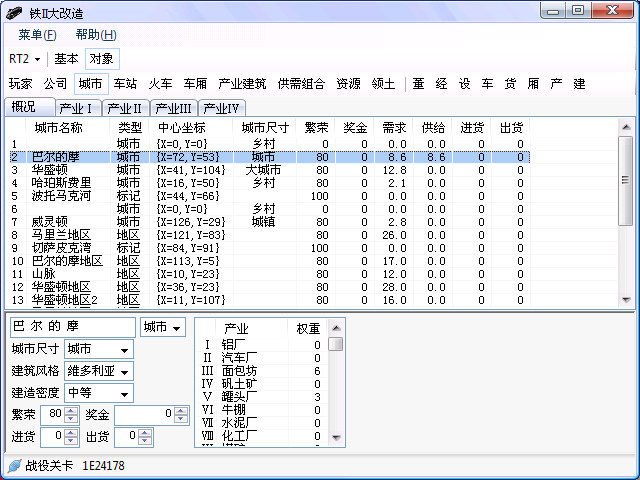Select the 汽车厂 industry row

coord(262,358)
